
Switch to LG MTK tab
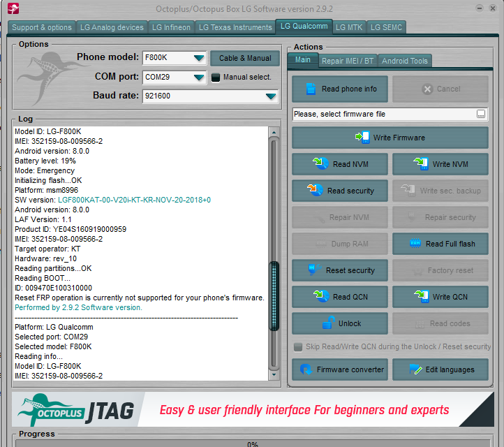pos(349,27)
